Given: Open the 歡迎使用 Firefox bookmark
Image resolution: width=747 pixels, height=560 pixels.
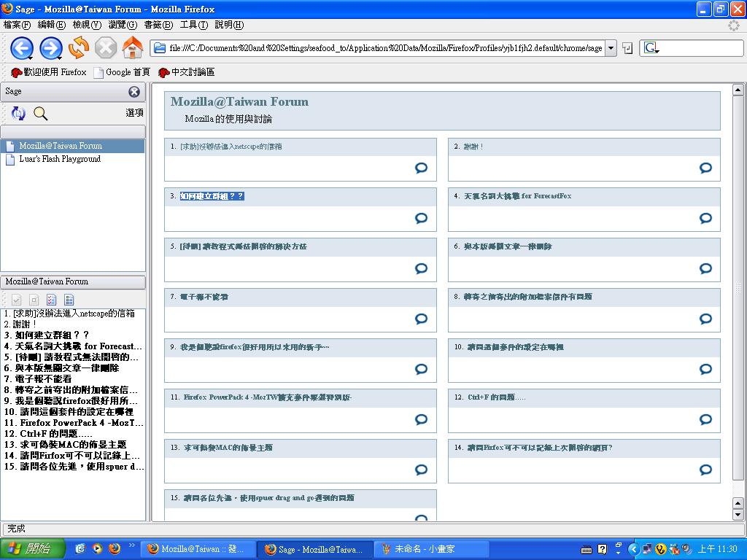Looking at the screenshot, I should click(49, 72).
